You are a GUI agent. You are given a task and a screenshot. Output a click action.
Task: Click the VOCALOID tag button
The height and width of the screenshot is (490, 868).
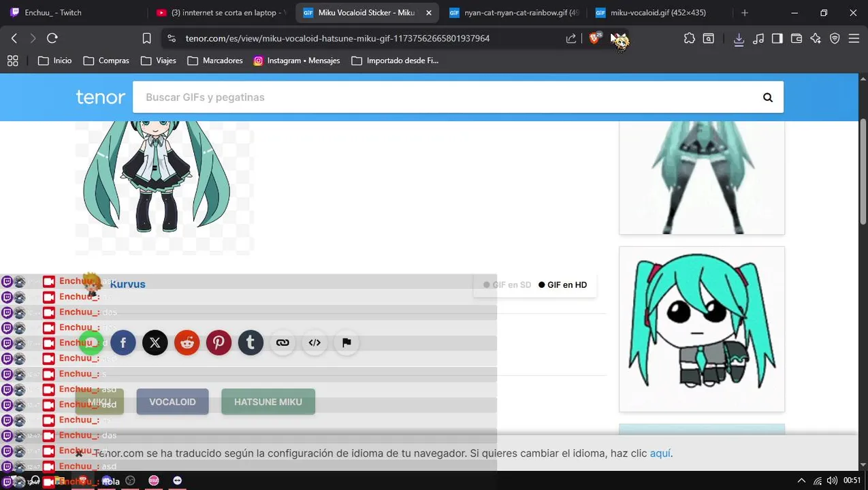point(172,402)
